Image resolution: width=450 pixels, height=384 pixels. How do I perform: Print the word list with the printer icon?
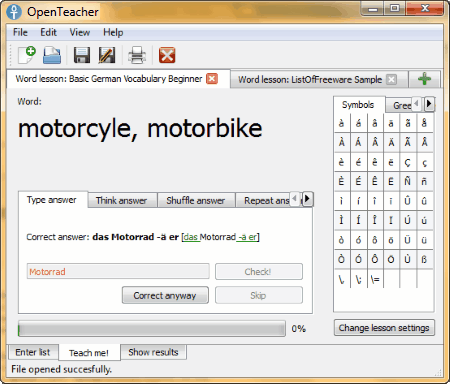[137, 55]
